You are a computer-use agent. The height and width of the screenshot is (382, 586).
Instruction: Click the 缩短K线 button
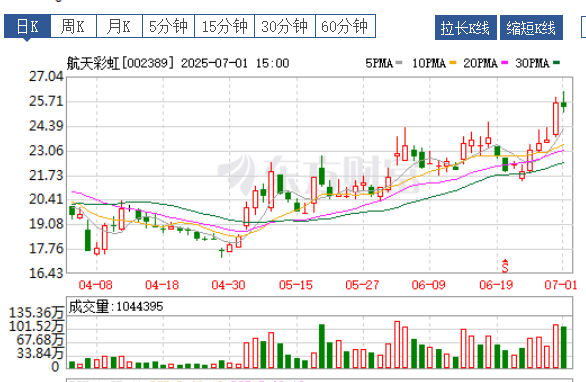pyautogui.click(x=531, y=27)
